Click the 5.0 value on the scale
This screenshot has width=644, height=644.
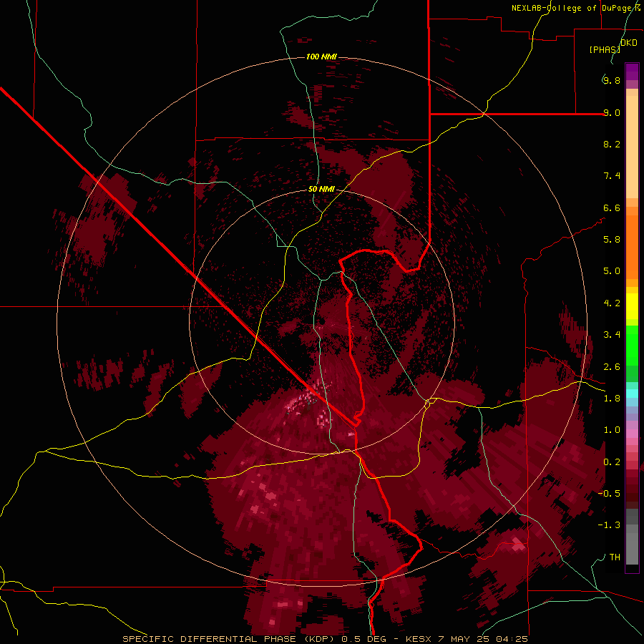click(612, 271)
